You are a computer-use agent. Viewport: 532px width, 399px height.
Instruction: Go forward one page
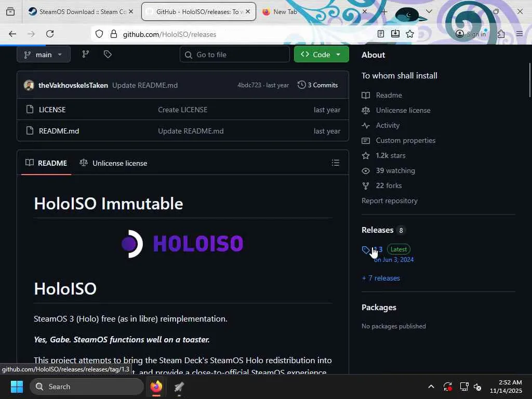coord(31,34)
